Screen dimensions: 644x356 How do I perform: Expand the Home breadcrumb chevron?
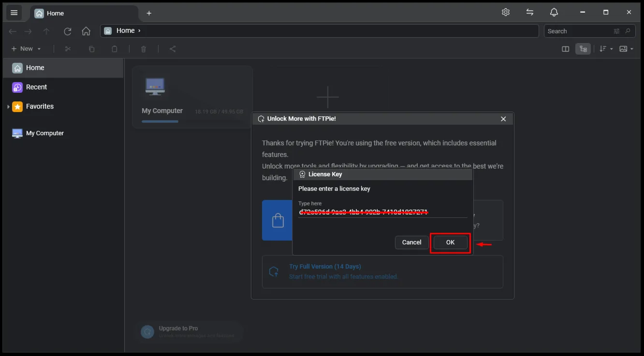click(x=139, y=30)
